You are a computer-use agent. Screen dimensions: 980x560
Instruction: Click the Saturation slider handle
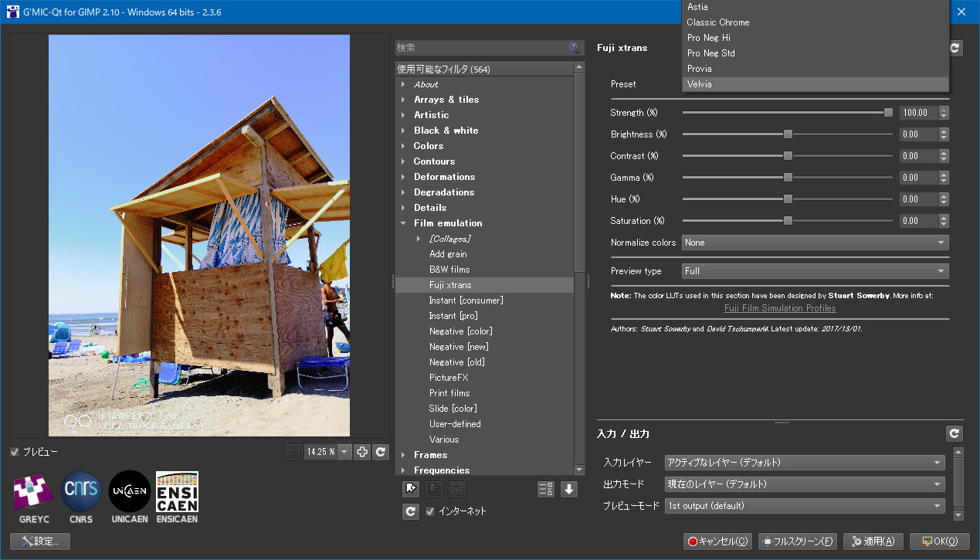(x=788, y=221)
